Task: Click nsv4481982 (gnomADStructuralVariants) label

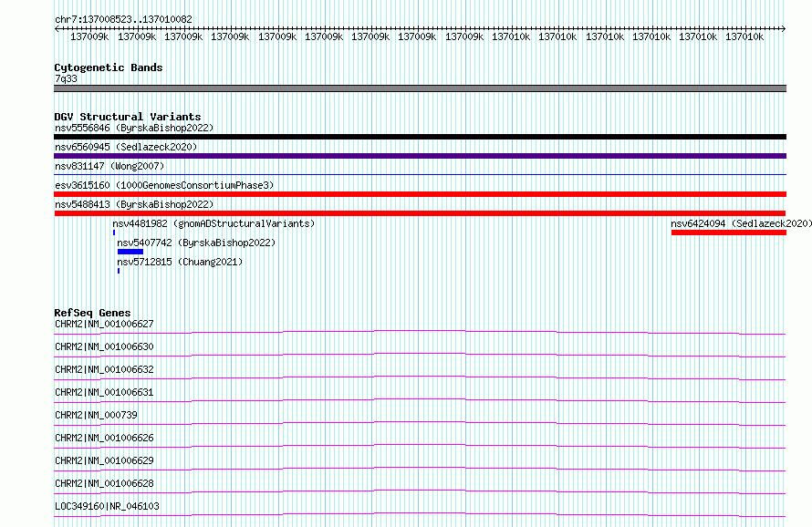Action: click(x=213, y=223)
